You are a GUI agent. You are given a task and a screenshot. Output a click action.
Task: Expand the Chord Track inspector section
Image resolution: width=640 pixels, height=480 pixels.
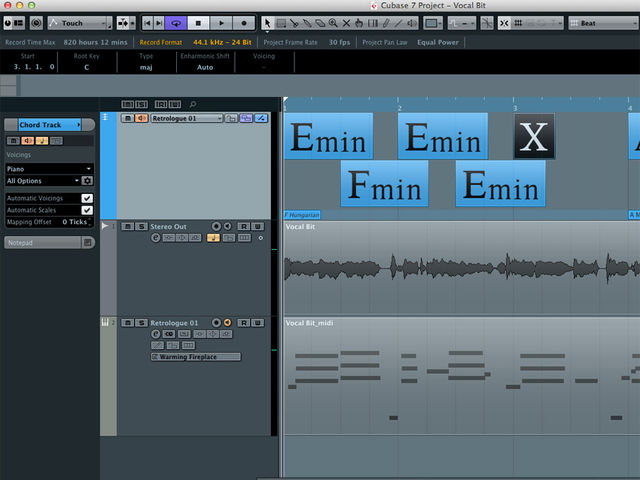49,124
